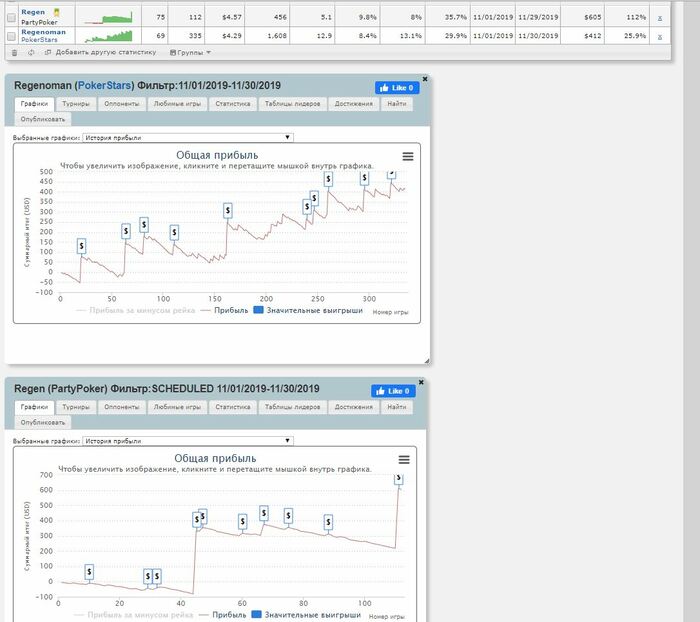The width and height of the screenshot is (700, 622).
Task: Open the Regenoman player link in table
Action: pos(43,32)
